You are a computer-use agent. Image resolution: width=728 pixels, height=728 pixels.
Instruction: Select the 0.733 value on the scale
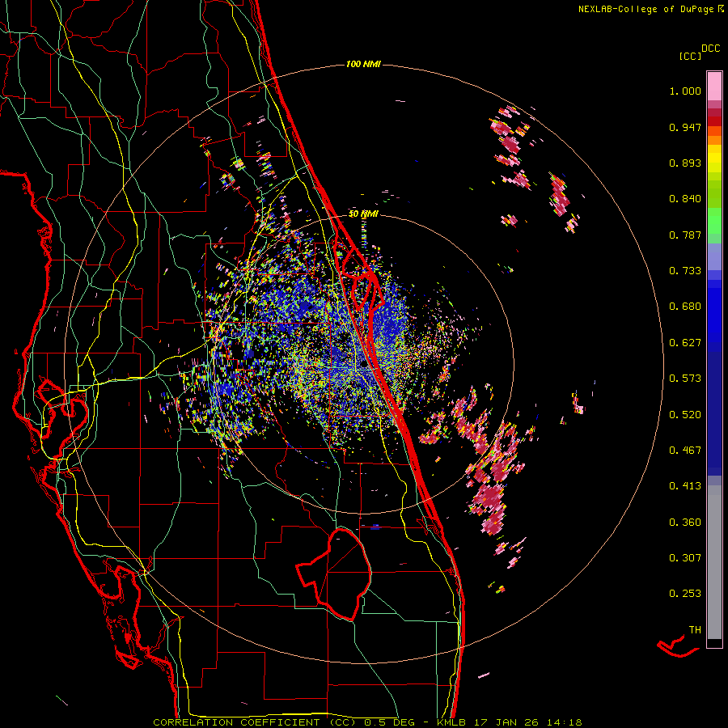(685, 271)
